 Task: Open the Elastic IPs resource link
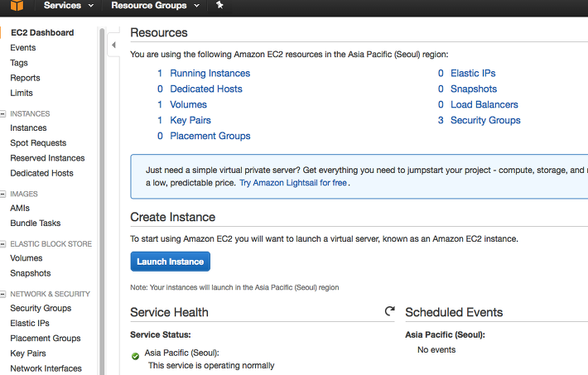473,73
